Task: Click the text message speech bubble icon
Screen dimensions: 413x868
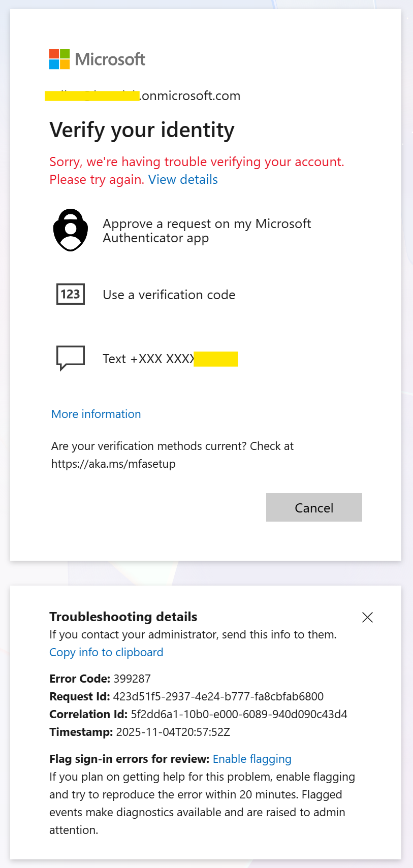Action: point(70,358)
